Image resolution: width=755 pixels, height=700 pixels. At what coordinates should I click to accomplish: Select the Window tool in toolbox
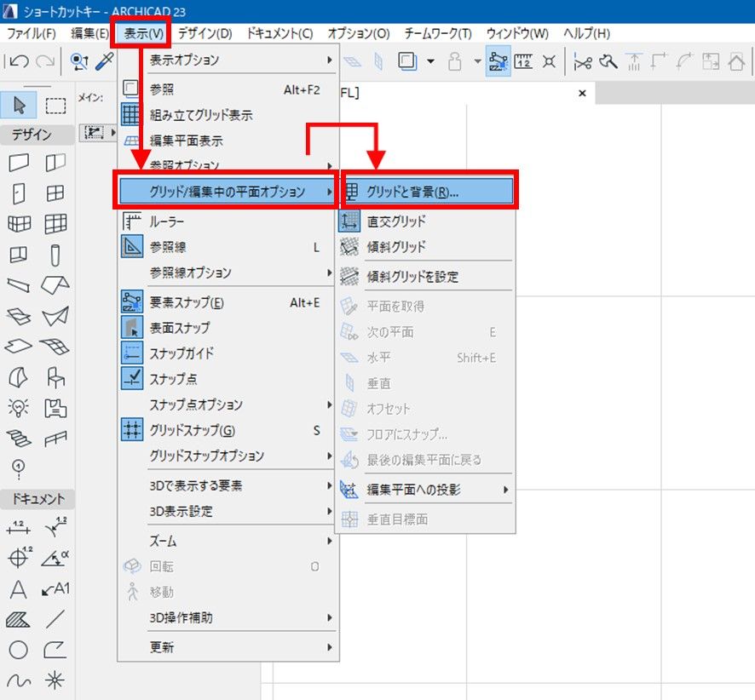pyautogui.click(x=55, y=193)
